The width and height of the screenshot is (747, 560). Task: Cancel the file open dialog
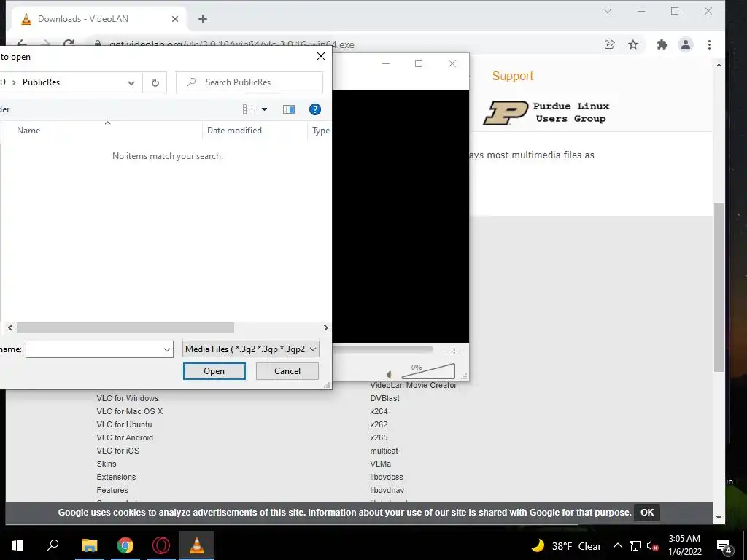(287, 371)
